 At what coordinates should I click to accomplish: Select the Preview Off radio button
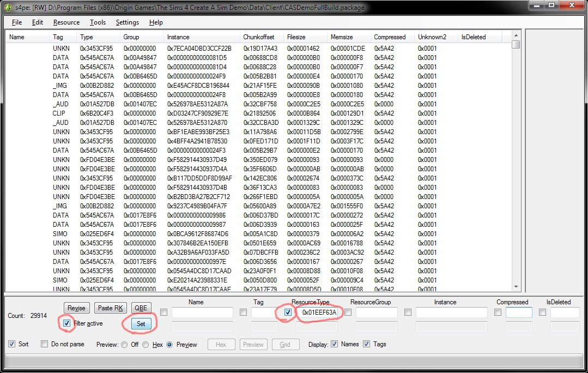click(x=124, y=345)
